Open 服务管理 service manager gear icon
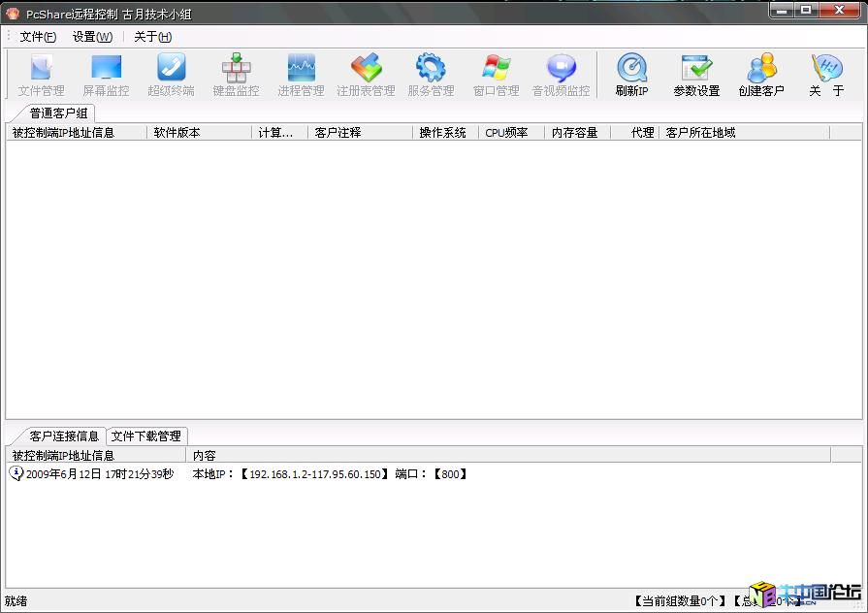The height and width of the screenshot is (613, 868). [431, 76]
